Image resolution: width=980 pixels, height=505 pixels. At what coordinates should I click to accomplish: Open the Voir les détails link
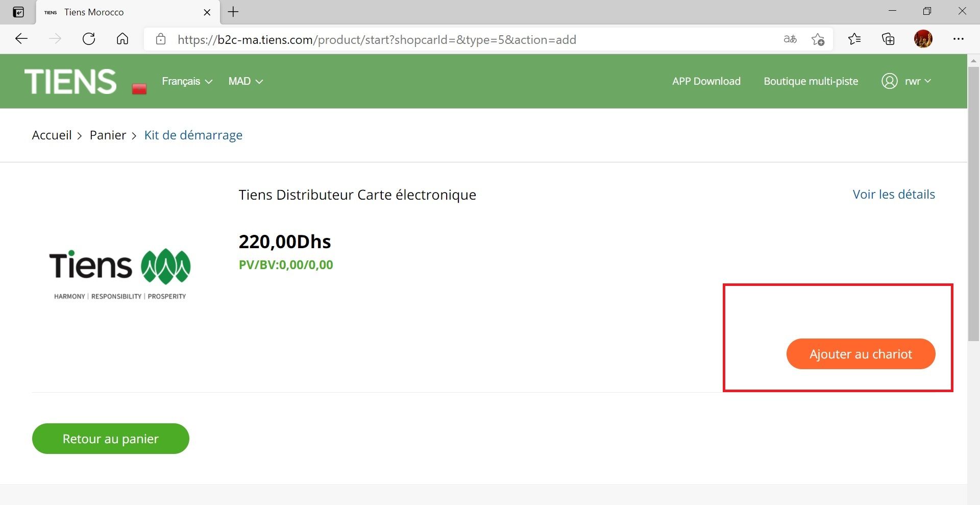(x=894, y=194)
